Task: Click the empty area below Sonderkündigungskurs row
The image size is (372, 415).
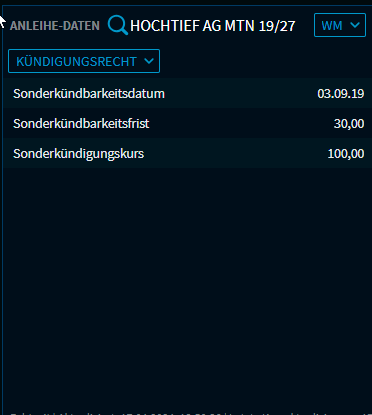Action: [187, 287]
